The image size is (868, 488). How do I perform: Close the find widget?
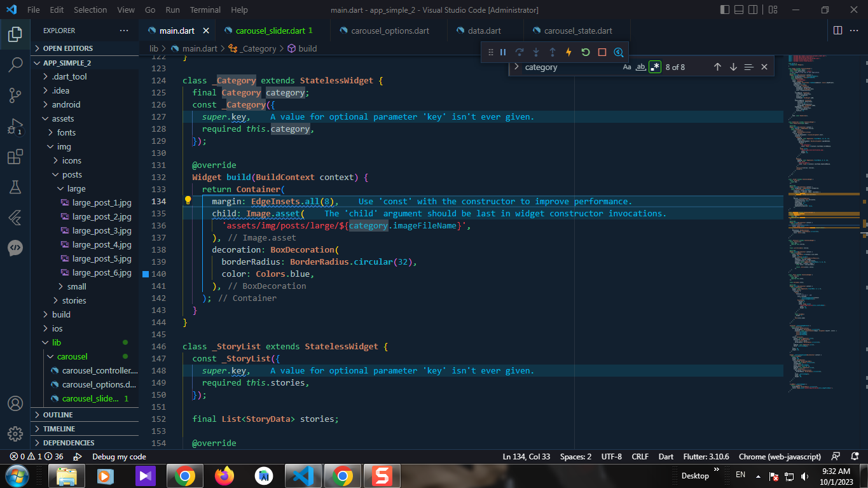[x=764, y=67]
